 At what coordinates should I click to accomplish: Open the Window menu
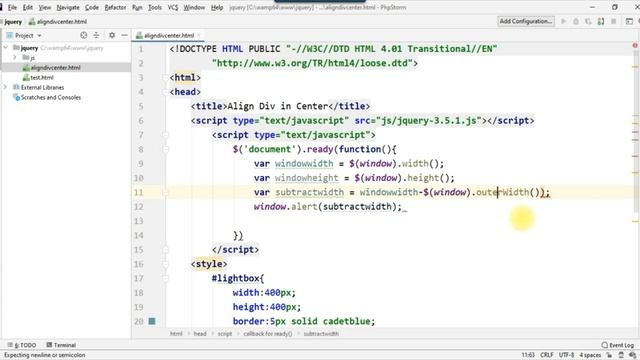[194, 7]
